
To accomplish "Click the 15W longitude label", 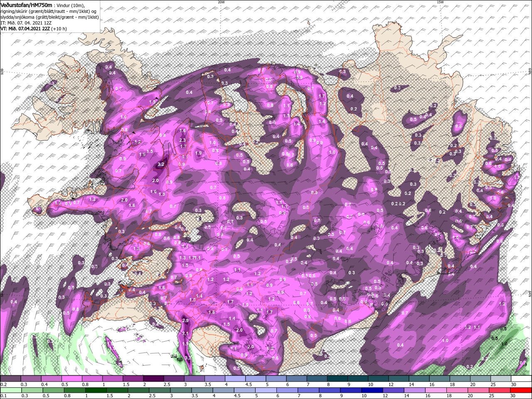I will [440, 2].
